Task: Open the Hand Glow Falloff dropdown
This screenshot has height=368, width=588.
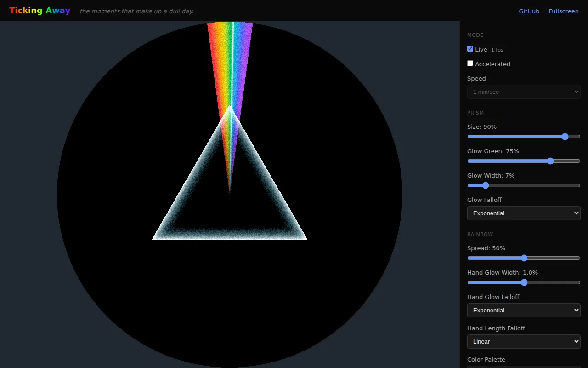Action: [x=524, y=310]
